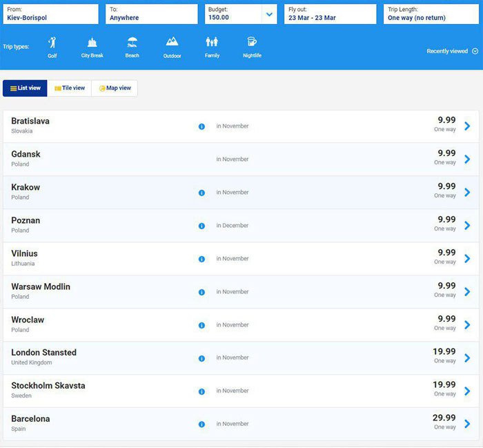Viewport: 483px width, 448px height.
Task: Choose the Nightlife beer mug icon
Action: [x=252, y=43]
